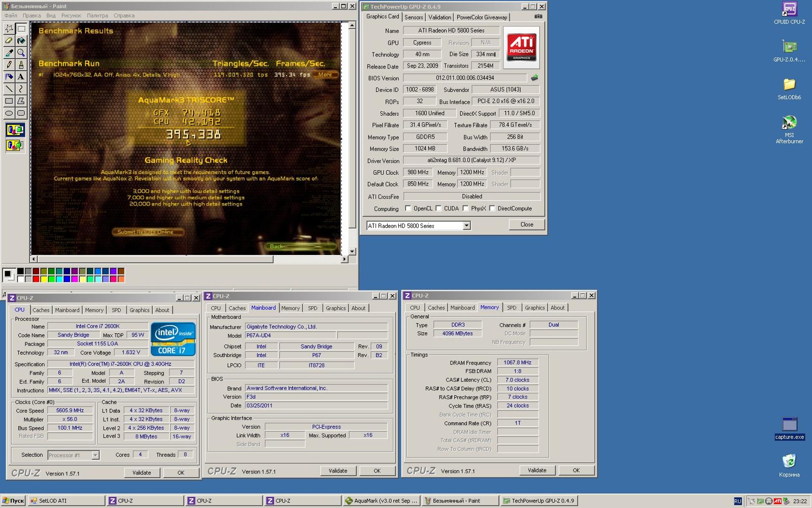
Task: Select the Text tool in Paint
Action: point(21,77)
